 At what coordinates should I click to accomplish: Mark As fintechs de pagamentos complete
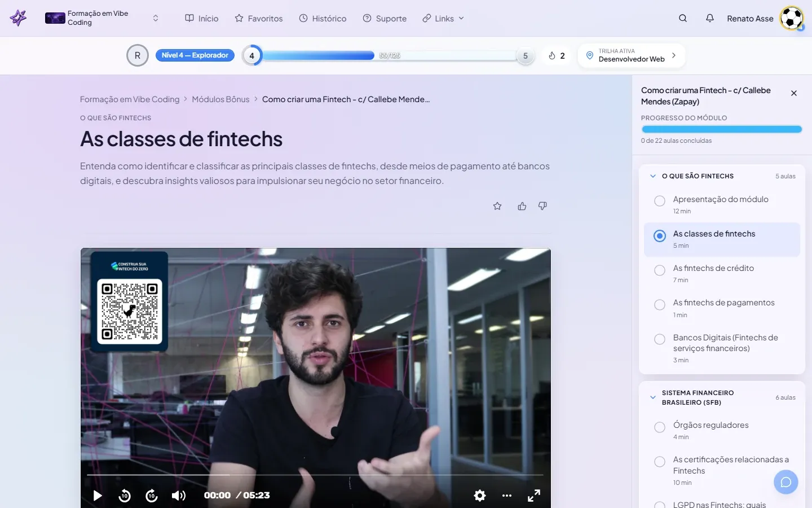click(x=660, y=305)
